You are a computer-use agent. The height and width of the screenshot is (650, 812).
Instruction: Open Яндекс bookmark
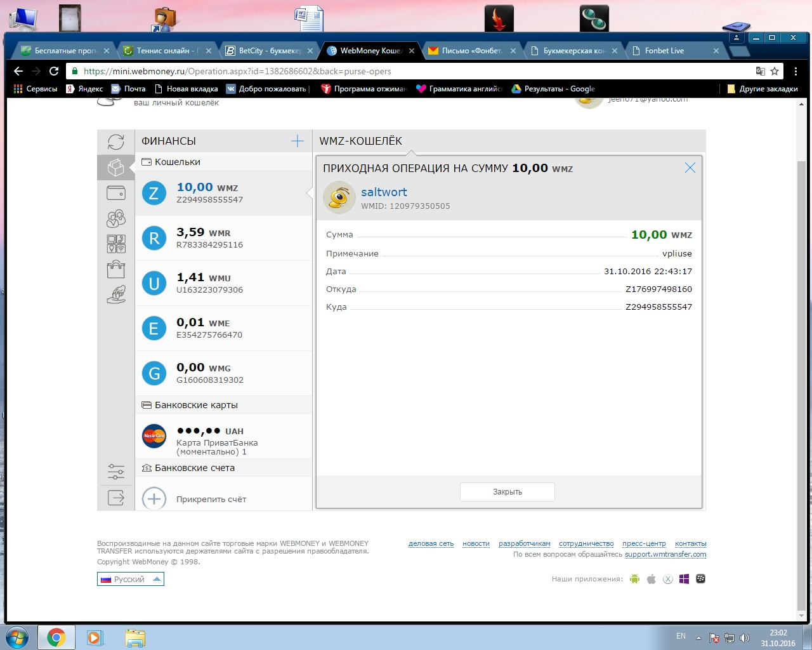click(84, 89)
